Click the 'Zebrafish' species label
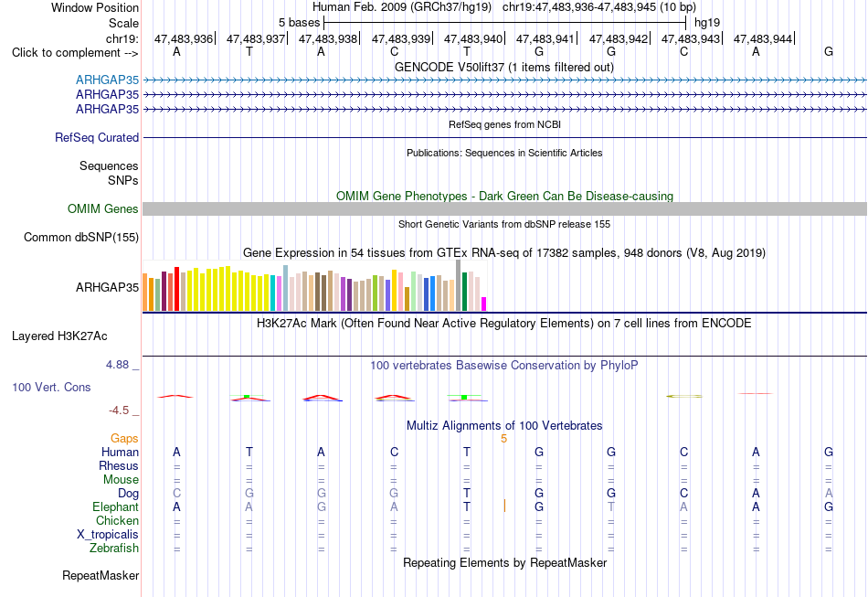This screenshot has height=597, width=868. tap(114, 549)
